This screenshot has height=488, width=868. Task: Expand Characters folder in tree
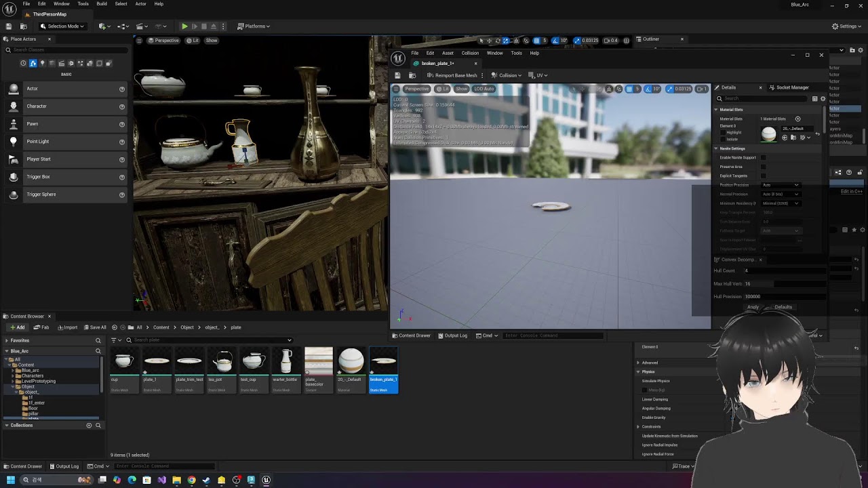pos(14,375)
